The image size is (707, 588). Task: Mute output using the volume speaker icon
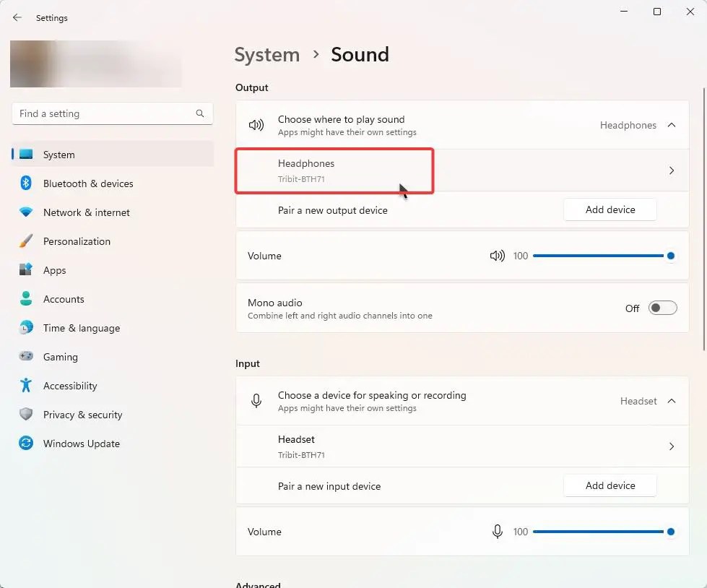coord(497,256)
